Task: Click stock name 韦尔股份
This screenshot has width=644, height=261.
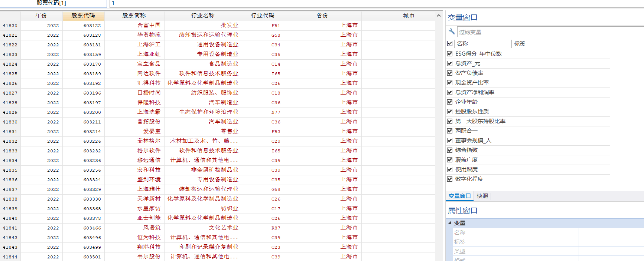Action: [x=149, y=257]
